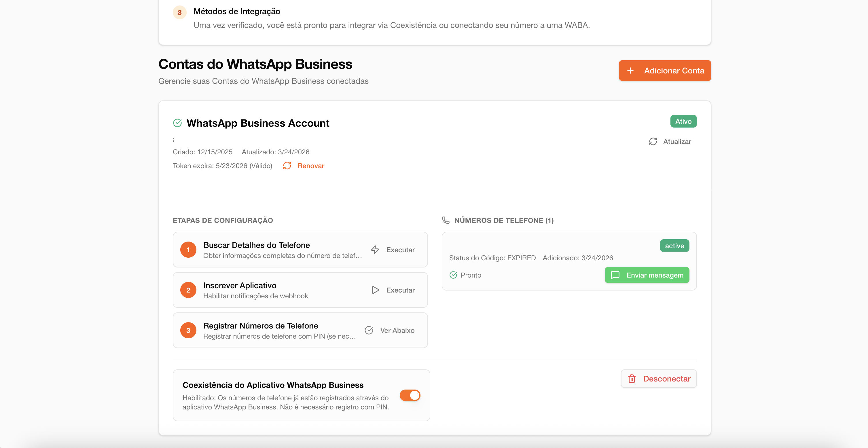Click the lightning bolt icon for Buscar Detalhes

[375, 250]
